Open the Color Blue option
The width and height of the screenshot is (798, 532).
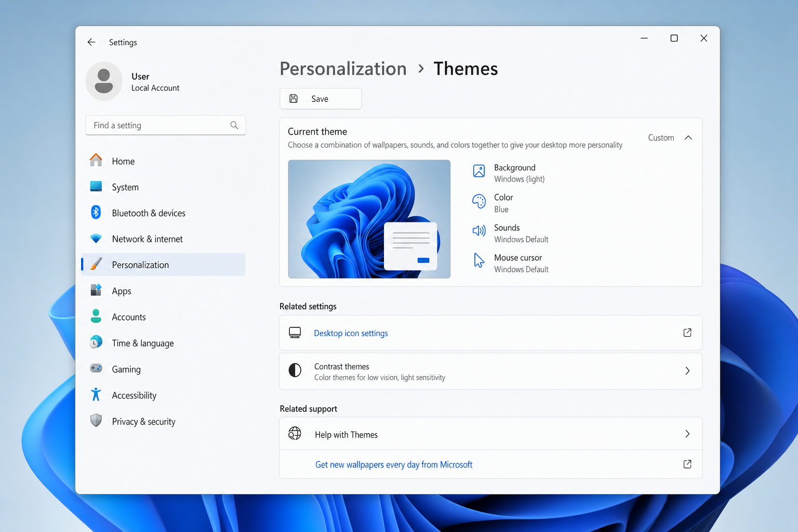[x=493, y=203]
